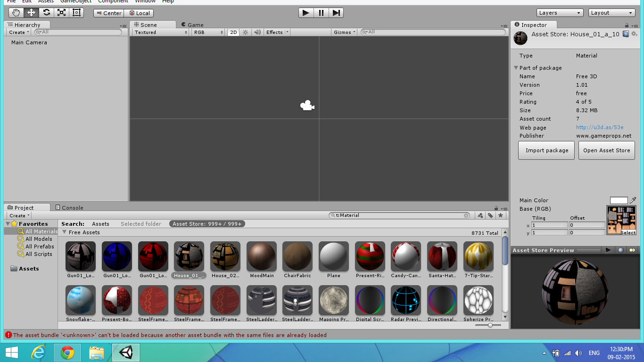Toggle Scene view audio speaker icon

[x=257, y=32]
